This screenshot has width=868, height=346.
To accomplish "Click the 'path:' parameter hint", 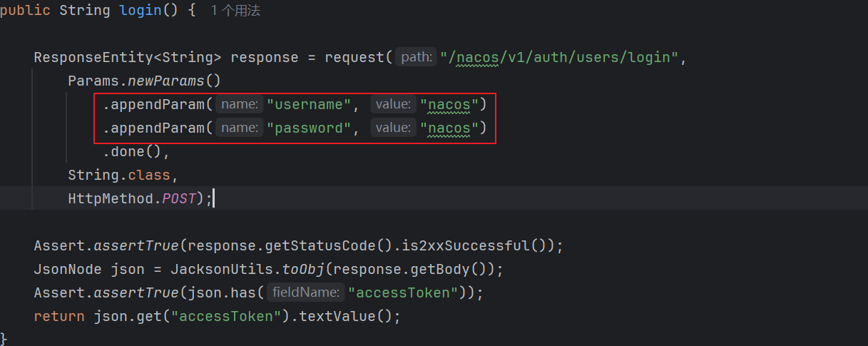I will (417, 57).
